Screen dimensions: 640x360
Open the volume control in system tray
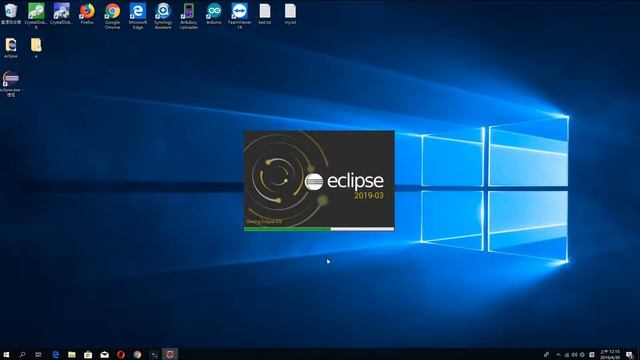(575, 355)
